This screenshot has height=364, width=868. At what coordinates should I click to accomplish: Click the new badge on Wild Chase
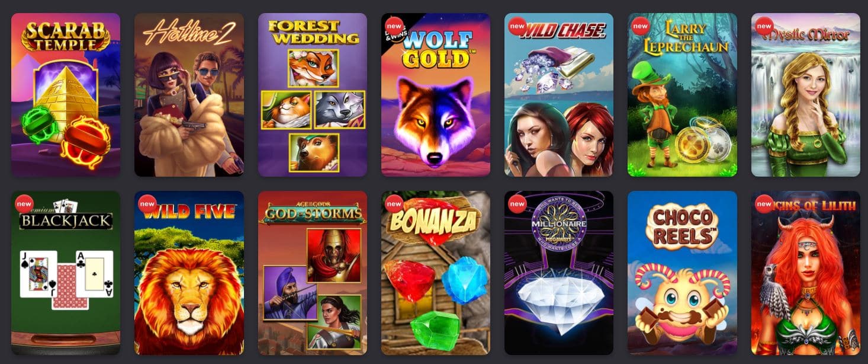[517, 26]
